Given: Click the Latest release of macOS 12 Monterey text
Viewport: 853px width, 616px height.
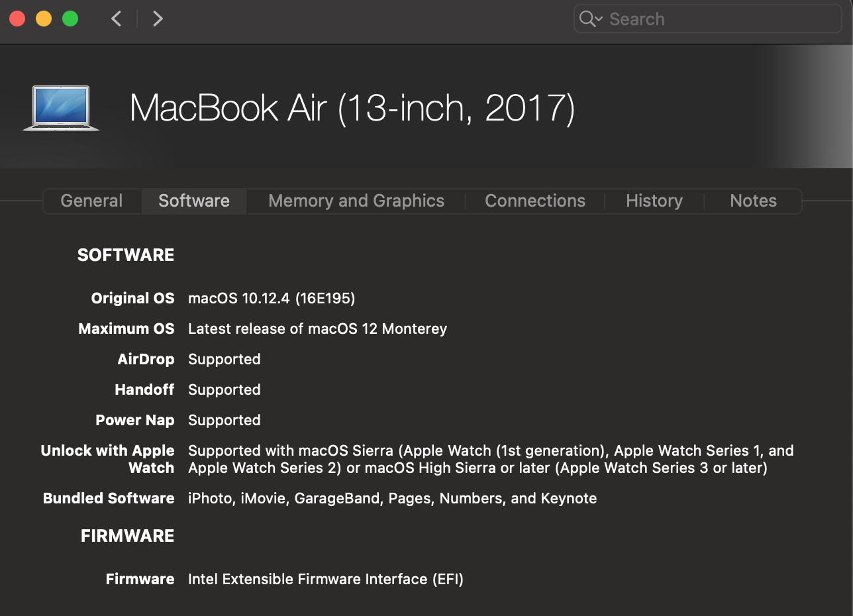Looking at the screenshot, I should click(x=317, y=329).
